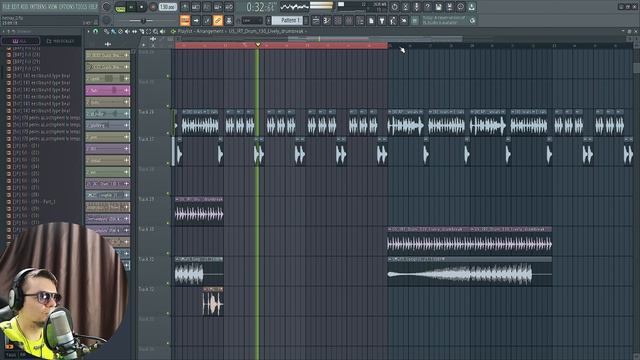640x360 pixels.
Task: Click the view mixer icon
Action: pos(349,20)
